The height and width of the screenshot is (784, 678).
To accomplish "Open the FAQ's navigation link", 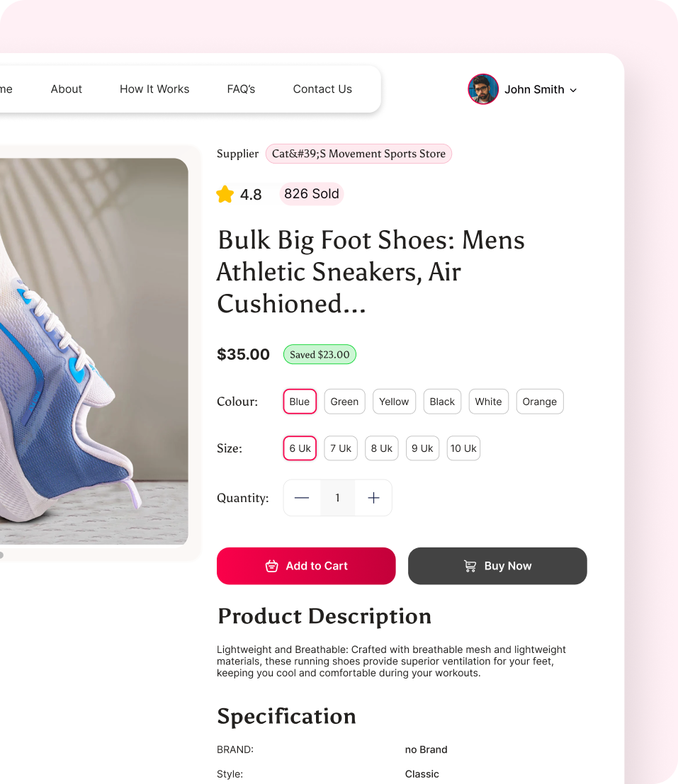I will pyautogui.click(x=241, y=89).
